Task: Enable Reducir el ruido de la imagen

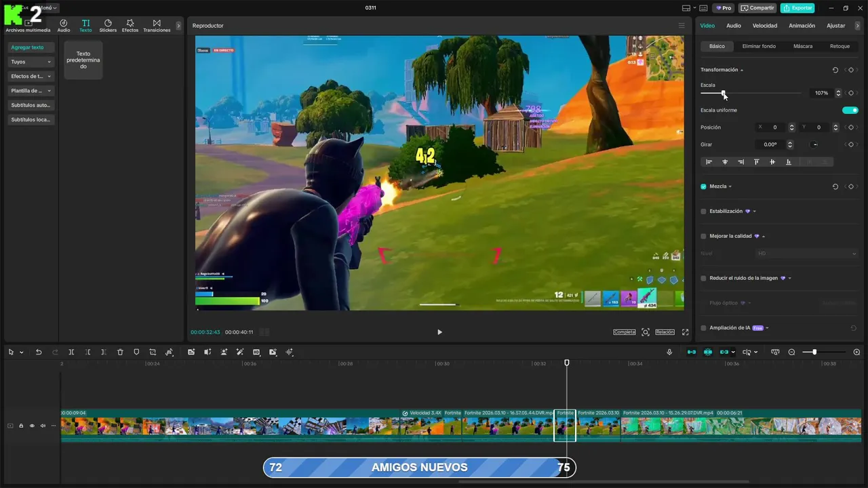Action: pyautogui.click(x=703, y=278)
